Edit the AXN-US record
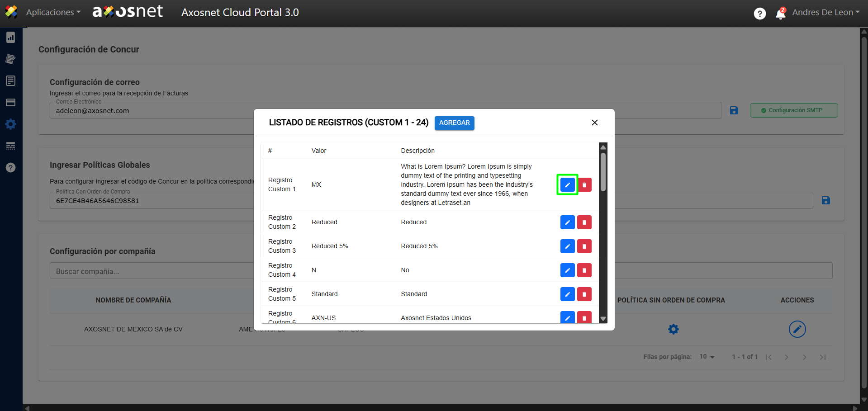This screenshot has width=868, height=411. coord(567,317)
